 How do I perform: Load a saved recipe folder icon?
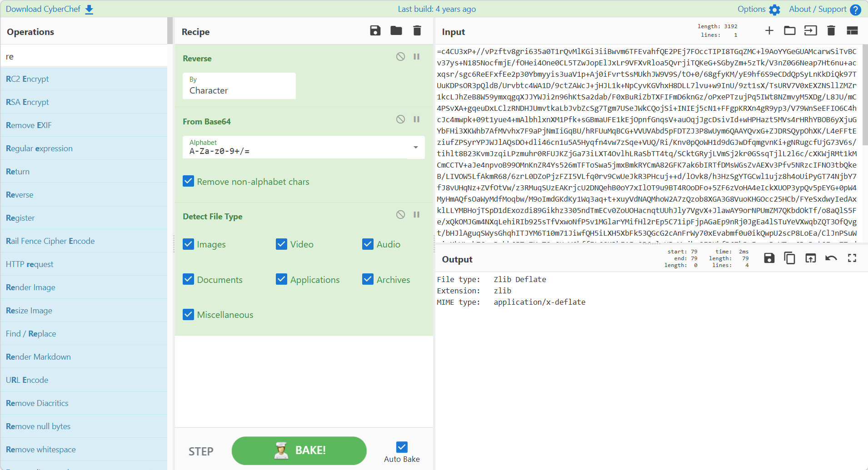(x=396, y=31)
